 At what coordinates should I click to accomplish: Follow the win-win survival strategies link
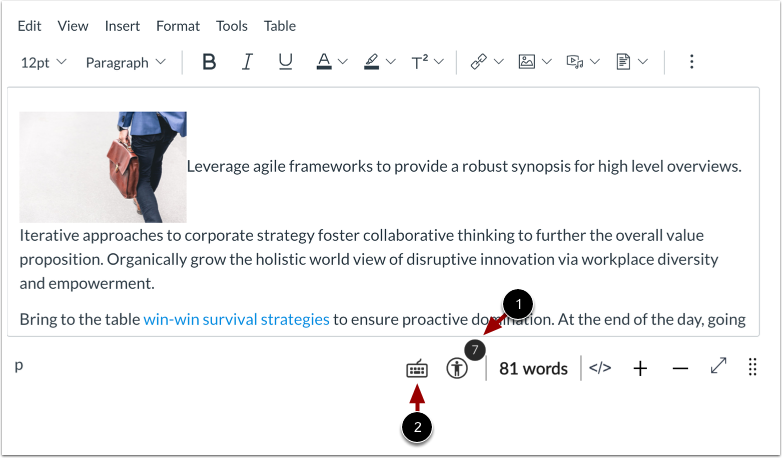(236, 320)
